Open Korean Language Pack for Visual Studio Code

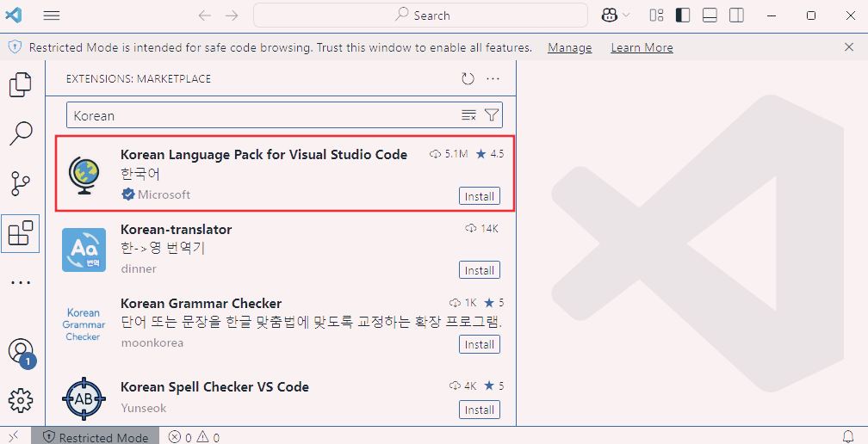click(264, 155)
